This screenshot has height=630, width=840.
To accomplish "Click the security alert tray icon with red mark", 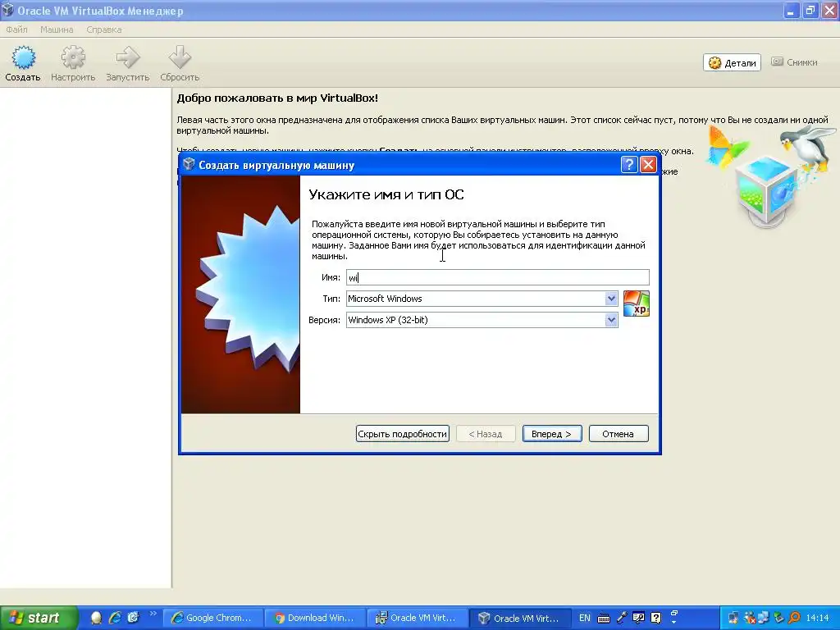I will pos(750,618).
